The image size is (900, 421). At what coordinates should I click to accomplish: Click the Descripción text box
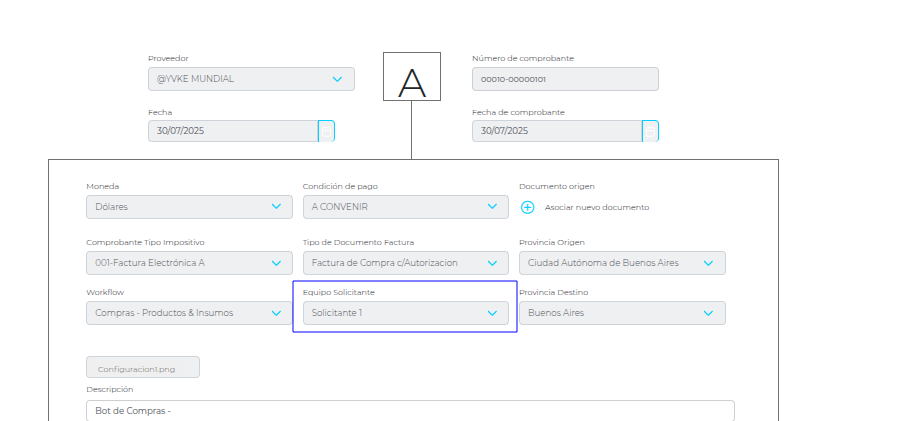[410, 411]
